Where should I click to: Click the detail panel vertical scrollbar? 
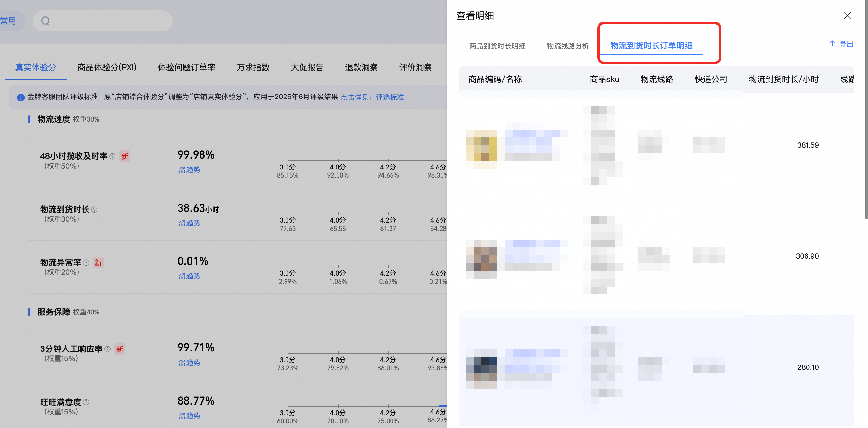(866, 110)
